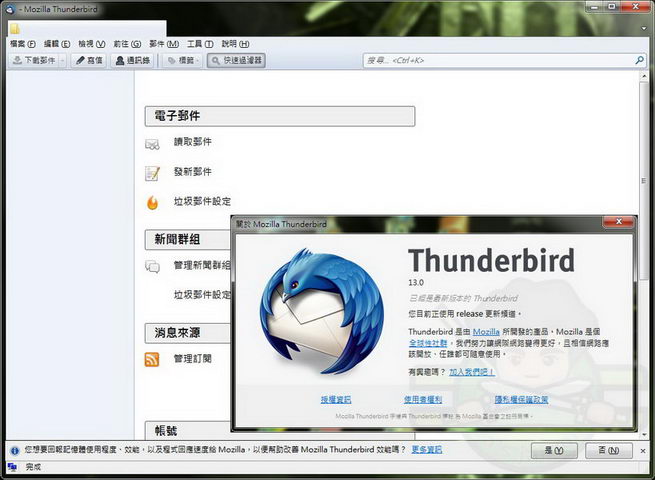Expand the 下載郵件 dropdown arrow
655x480 pixels.
click(63, 61)
